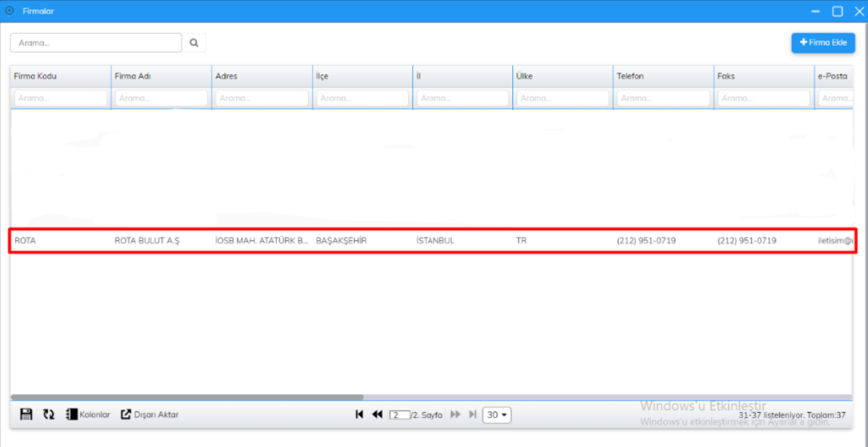The width and height of the screenshot is (868, 447).
Task: Go back using the previous page arrow icon
Action: point(377,414)
